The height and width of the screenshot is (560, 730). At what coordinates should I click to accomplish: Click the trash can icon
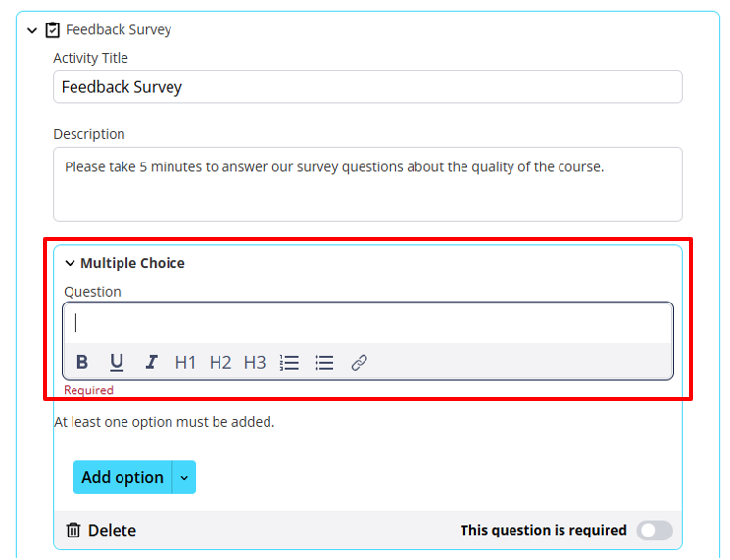[73, 530]
